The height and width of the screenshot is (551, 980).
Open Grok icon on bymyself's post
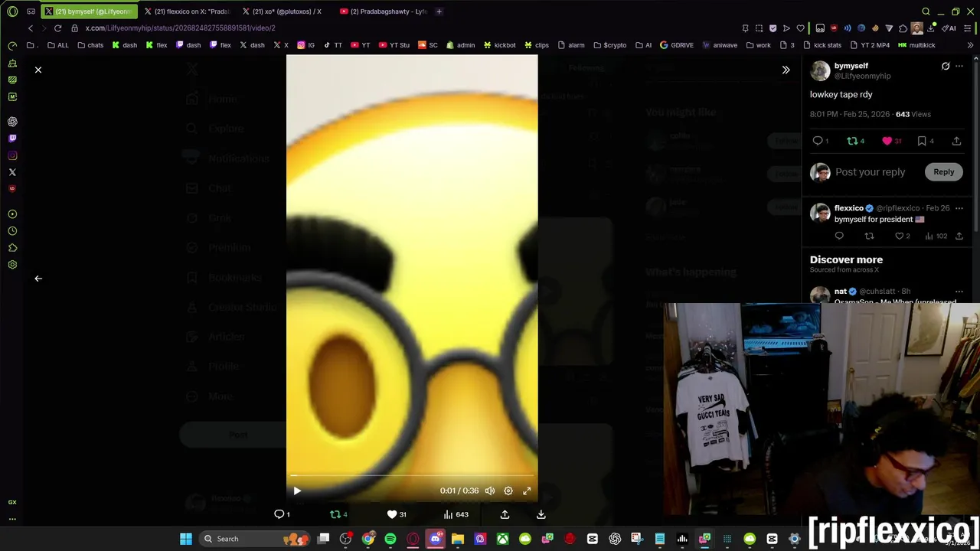(946, 67)
